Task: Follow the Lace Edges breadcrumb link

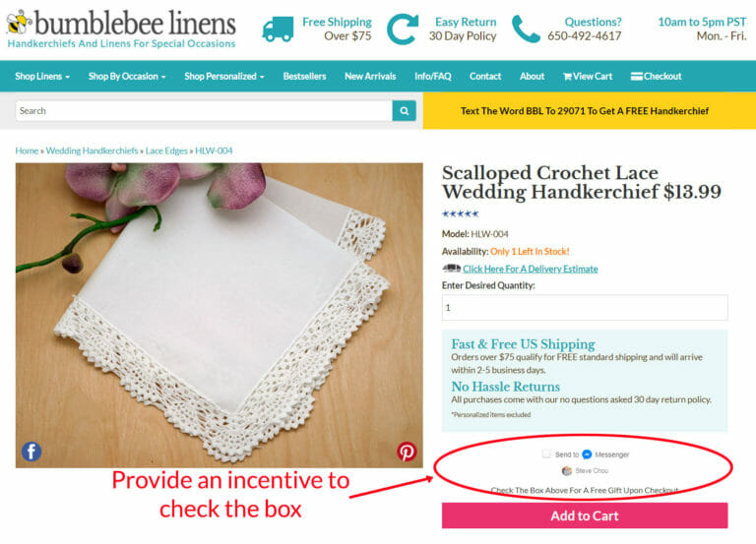Action: coord(166,151)
